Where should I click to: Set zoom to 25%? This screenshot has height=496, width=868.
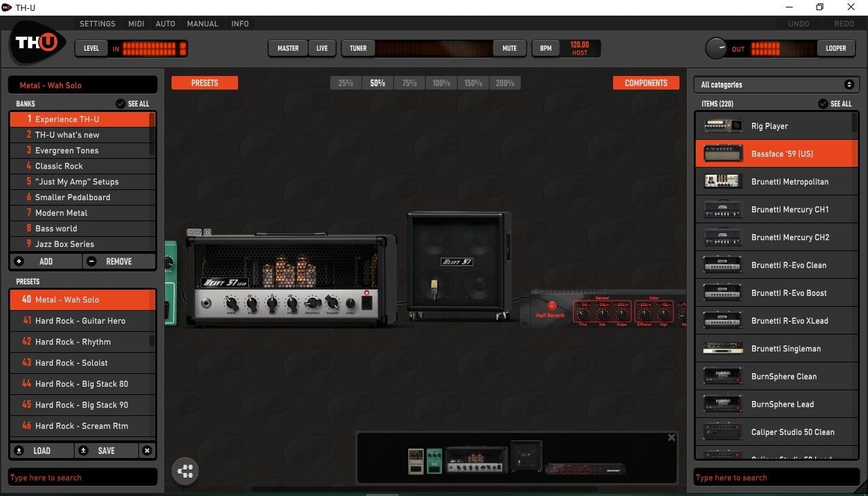point(346,83)
